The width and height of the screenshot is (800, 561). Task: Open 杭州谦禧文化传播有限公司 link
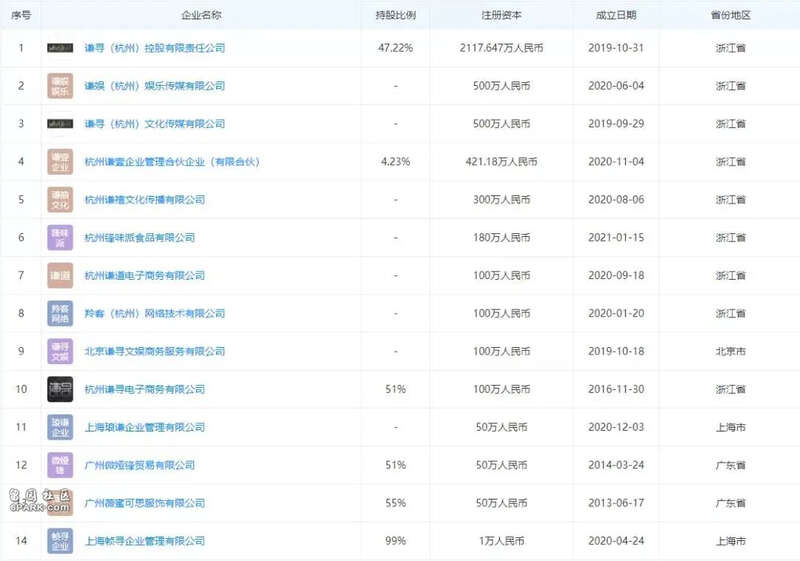(145, 199)
